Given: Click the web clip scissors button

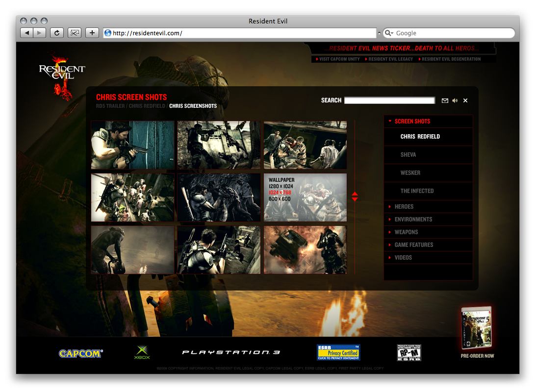Looking at the screenshot, I should pos(75,33).
